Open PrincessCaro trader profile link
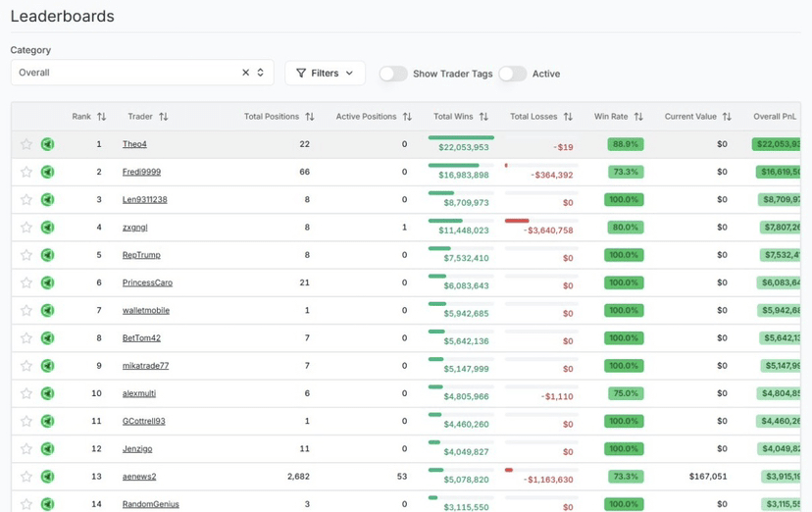 tap(147, 282)
